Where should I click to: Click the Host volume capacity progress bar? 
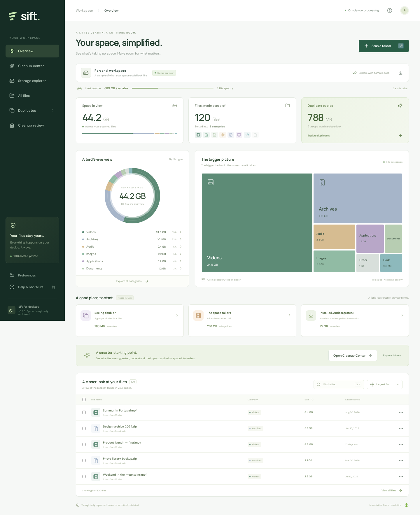[173, 88]
